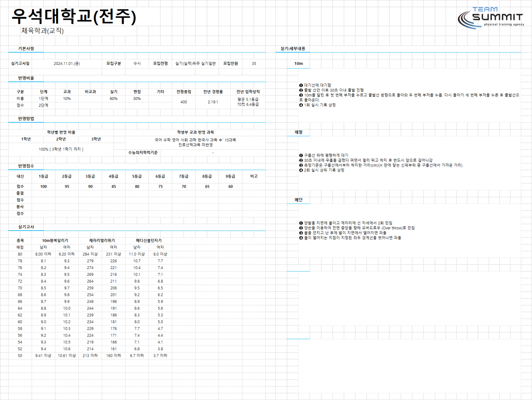Image resolution: width=532 pixels, height=400 pixels.
Task: Click the 213 이하 cell
Action: [x=90, y=356]
